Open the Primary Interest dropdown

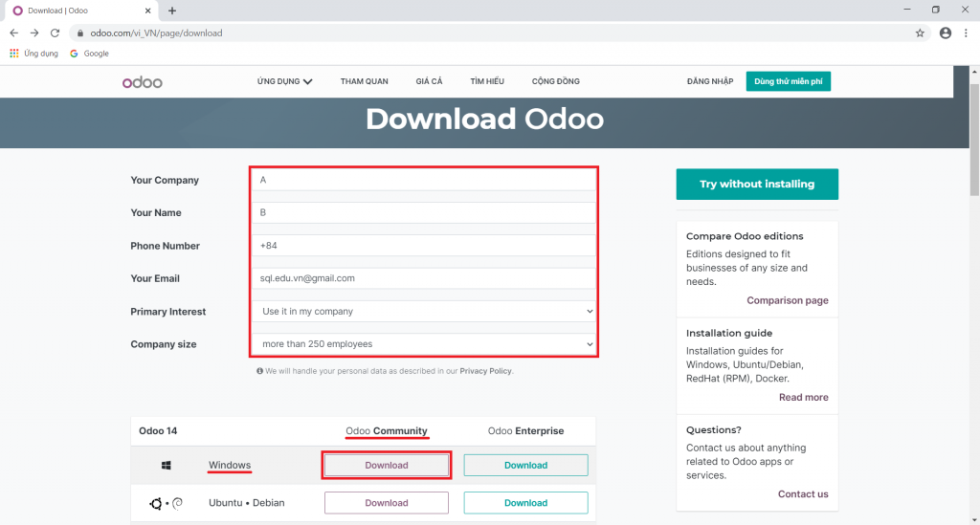pos(424,311)
